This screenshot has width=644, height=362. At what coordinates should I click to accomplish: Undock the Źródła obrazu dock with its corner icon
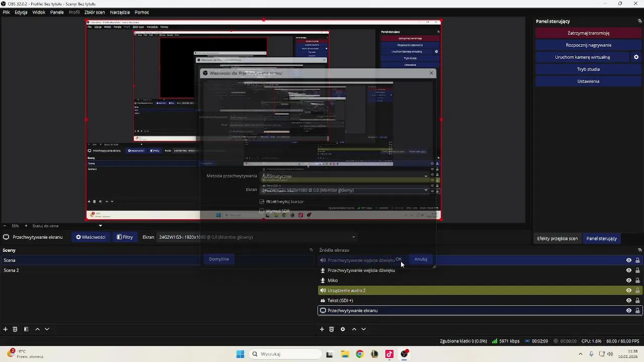(640, 250)
